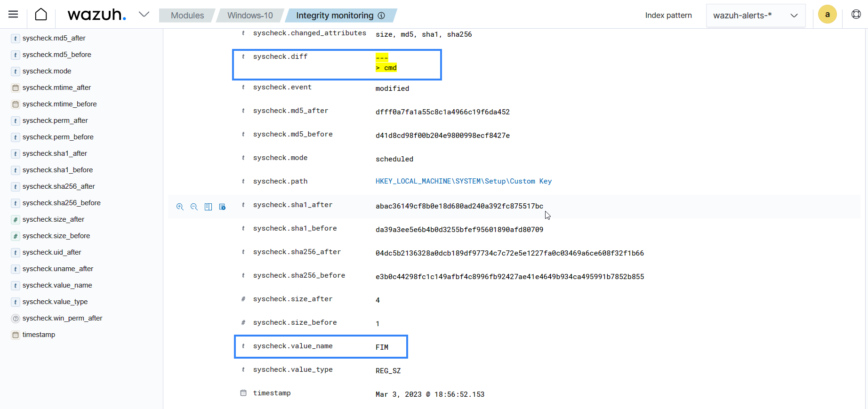Select syscheck.mtime_before in field sidebar
The image size is (868, 409).
tap(59, 104)
